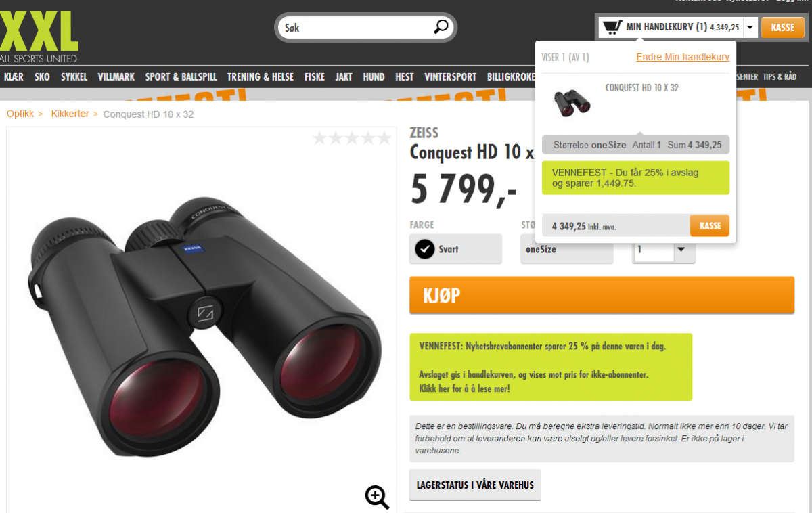The height and width of the screenshot is (513, 812).
Task: Click KASSE button in cart popup
Action: (710, 225)
